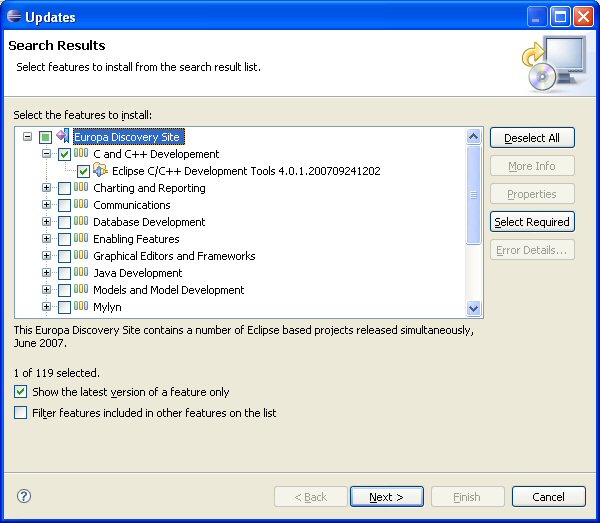The width and height of the screenshot is (600, 523).
Task: Click the Mylyn category icon
Action: 82,307
